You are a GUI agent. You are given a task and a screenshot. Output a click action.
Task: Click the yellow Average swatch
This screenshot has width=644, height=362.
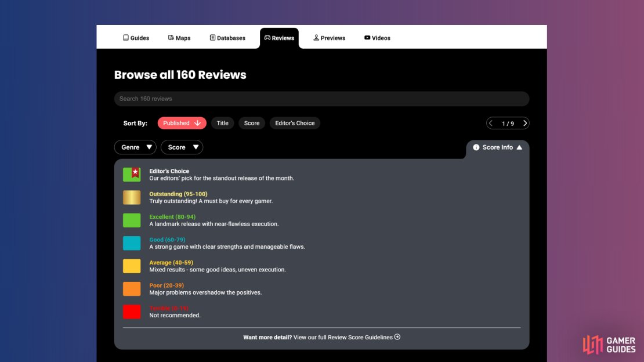132,266
